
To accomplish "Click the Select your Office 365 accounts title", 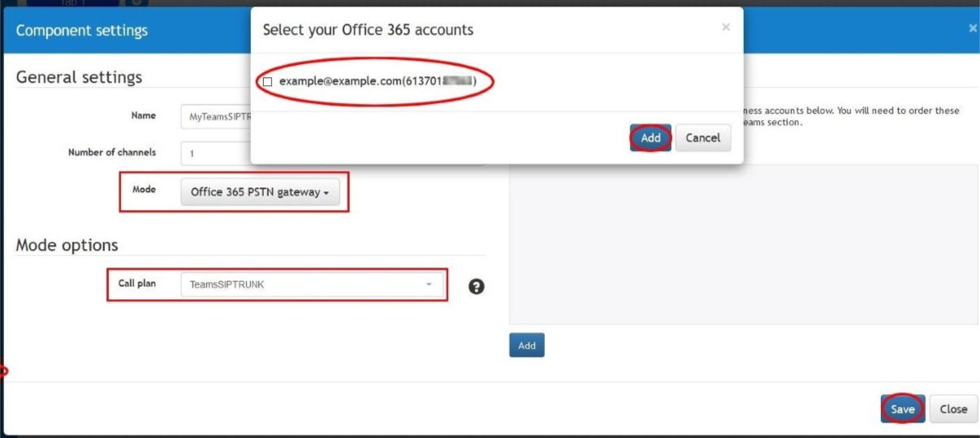I will pyautogui.click(x=368, y=30).
